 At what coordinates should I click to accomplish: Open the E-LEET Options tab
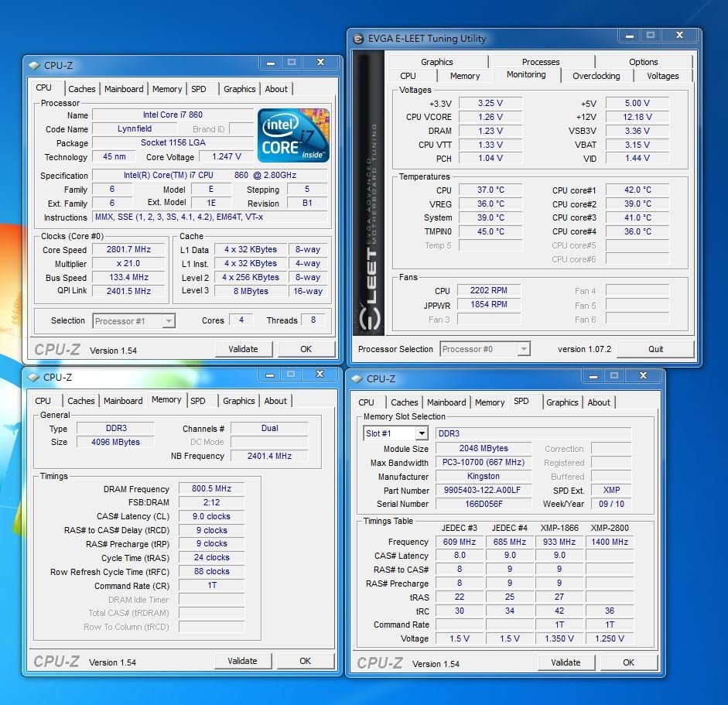pyautogui.click(x=643, y=62)
